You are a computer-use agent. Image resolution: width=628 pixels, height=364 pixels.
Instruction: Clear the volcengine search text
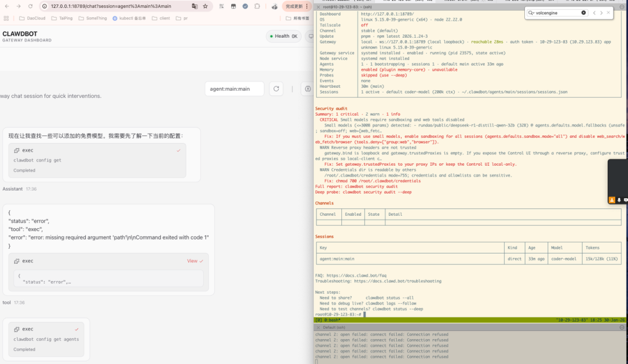[583, 13]
